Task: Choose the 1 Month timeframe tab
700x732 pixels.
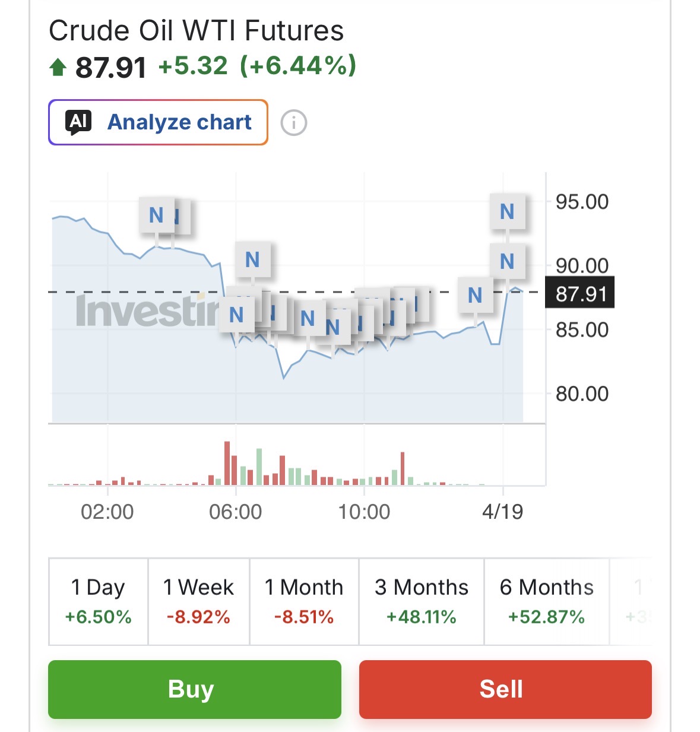Action: point(304,601)
